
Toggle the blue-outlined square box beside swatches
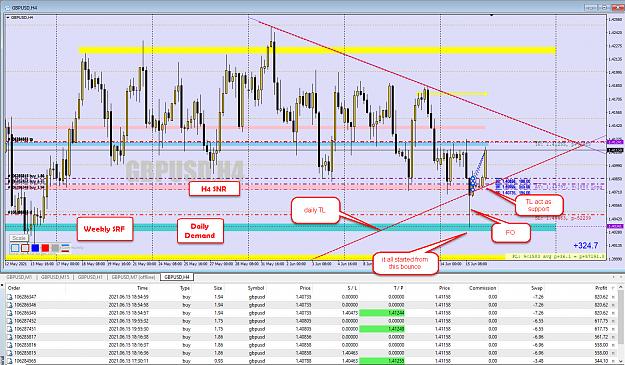click(x=15, y=248)
